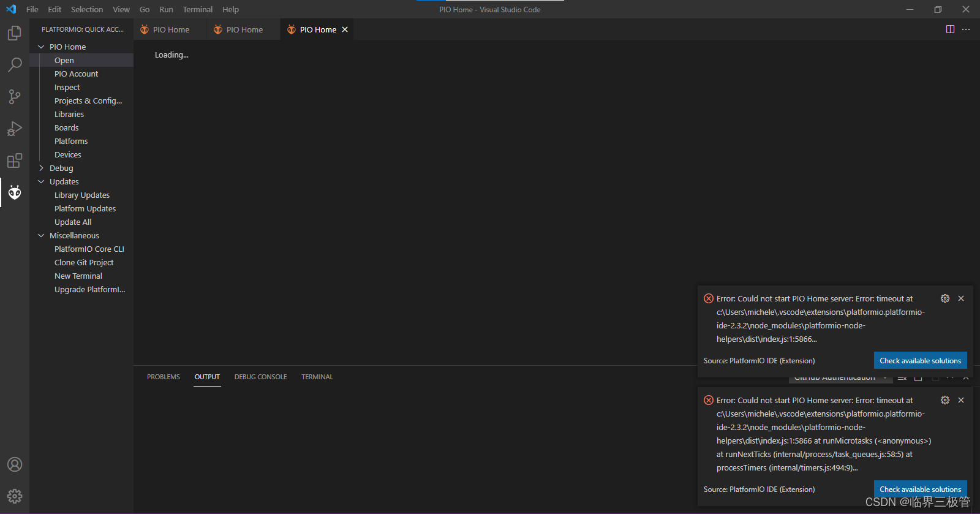Open the Extensions view
Image resolution: width=980 pixels, height=514 pixels.
click(x=15, y=161)
